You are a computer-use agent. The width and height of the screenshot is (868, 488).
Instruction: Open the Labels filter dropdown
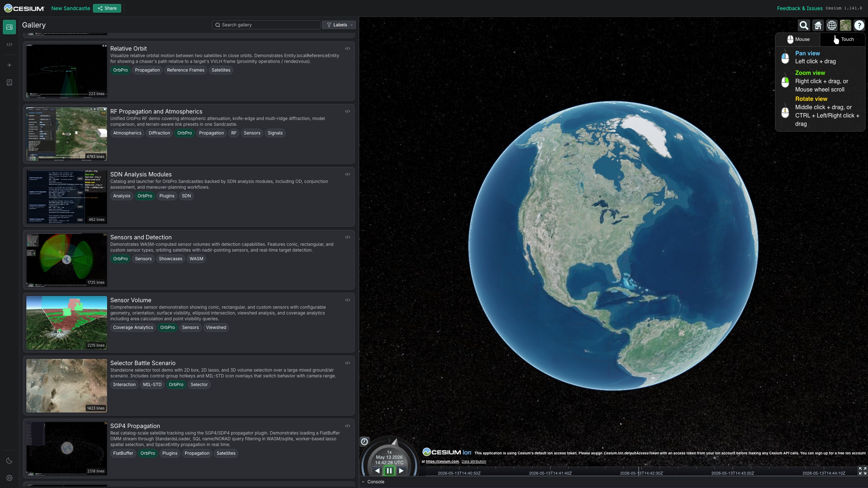coord(339,25)
